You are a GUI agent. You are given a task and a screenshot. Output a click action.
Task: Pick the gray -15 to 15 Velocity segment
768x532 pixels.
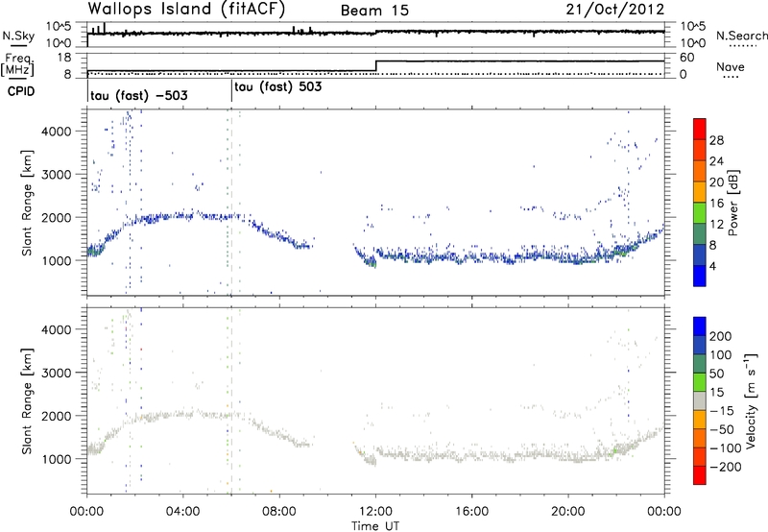[700, 400]
